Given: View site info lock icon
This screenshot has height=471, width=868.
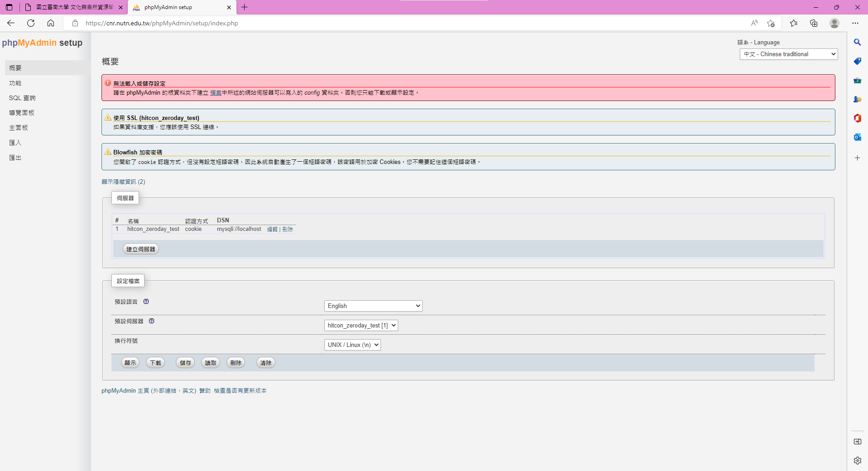Looking at the screenshot, I should pyautogui.click(x=75, y=23).
